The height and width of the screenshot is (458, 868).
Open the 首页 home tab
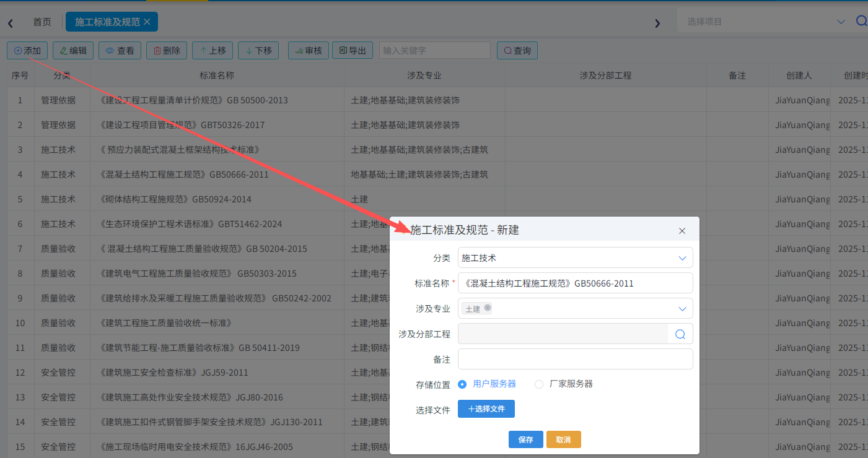(x=42, y=22)
